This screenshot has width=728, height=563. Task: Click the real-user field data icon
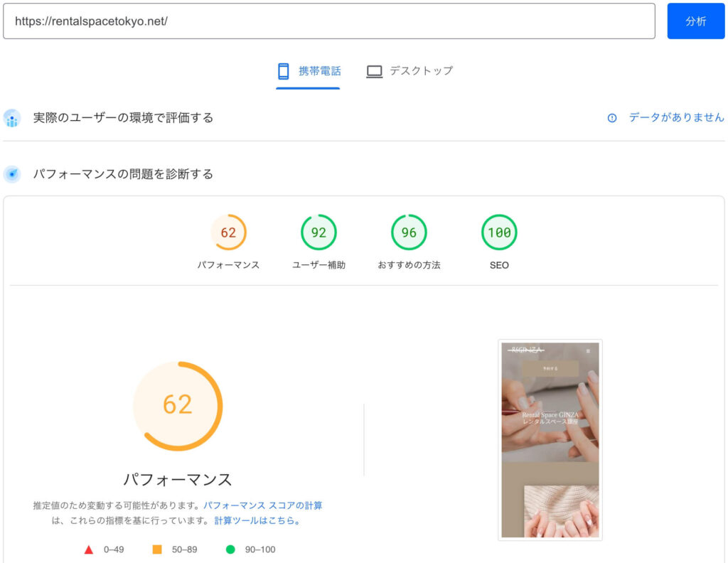pyautogui.click(x=11, y=118)
